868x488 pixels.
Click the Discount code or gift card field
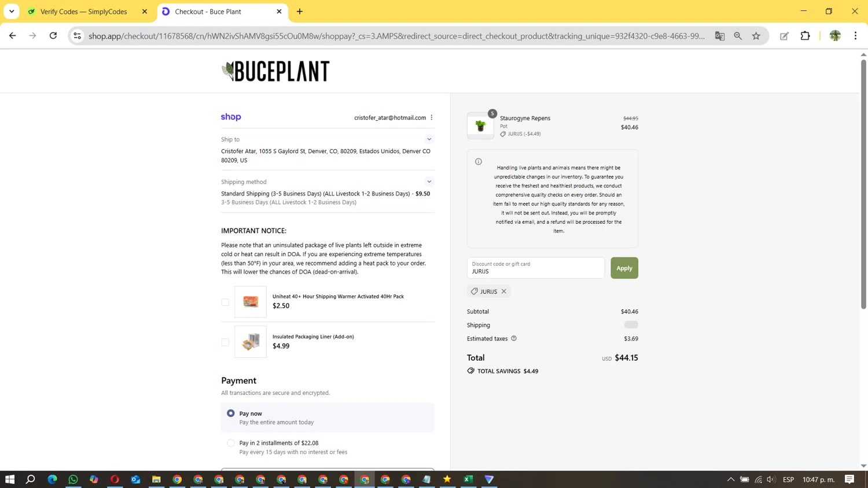[536, 268]
